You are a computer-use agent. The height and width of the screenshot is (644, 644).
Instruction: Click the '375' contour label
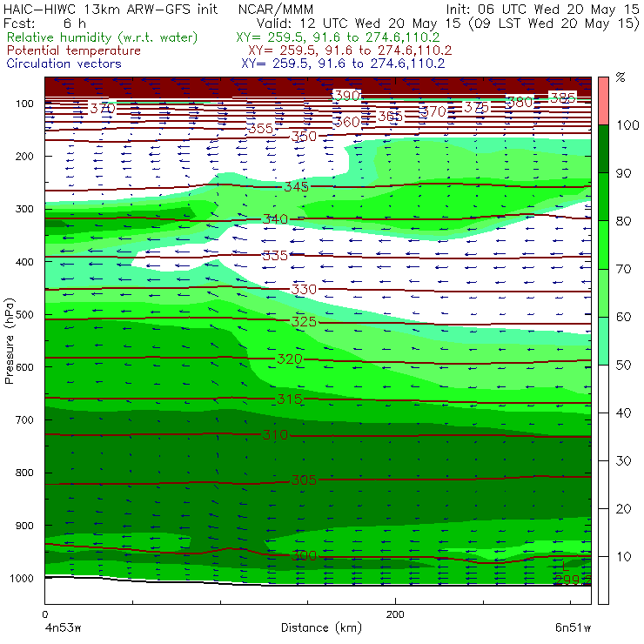(477, 107)
